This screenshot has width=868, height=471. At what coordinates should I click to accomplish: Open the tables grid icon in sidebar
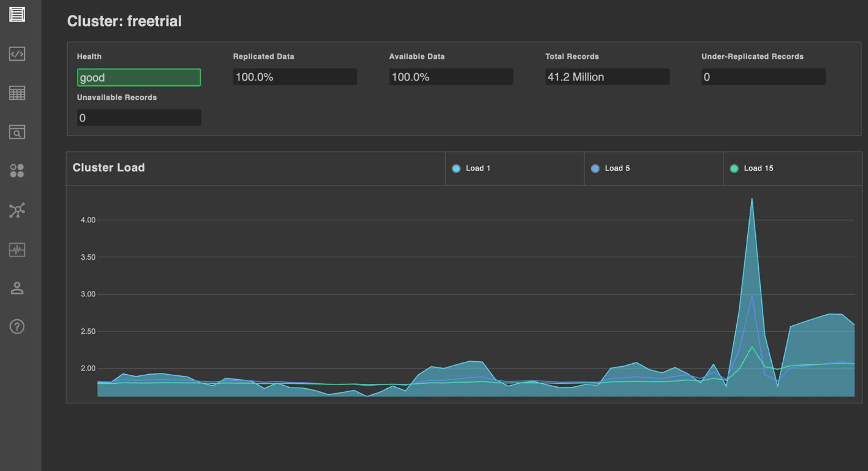click(x=17, y=93)
